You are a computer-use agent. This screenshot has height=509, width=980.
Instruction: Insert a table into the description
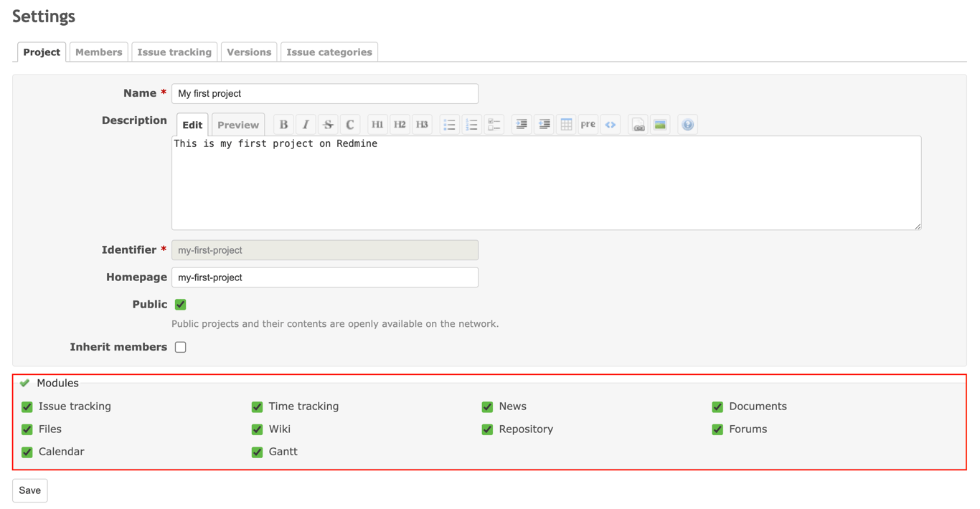coord(566,124)
